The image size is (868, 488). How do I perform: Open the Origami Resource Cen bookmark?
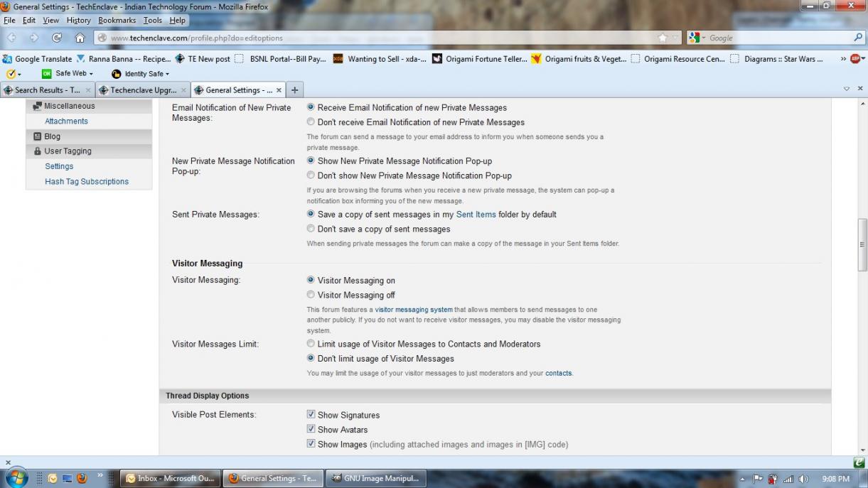[x=678, y=59]
